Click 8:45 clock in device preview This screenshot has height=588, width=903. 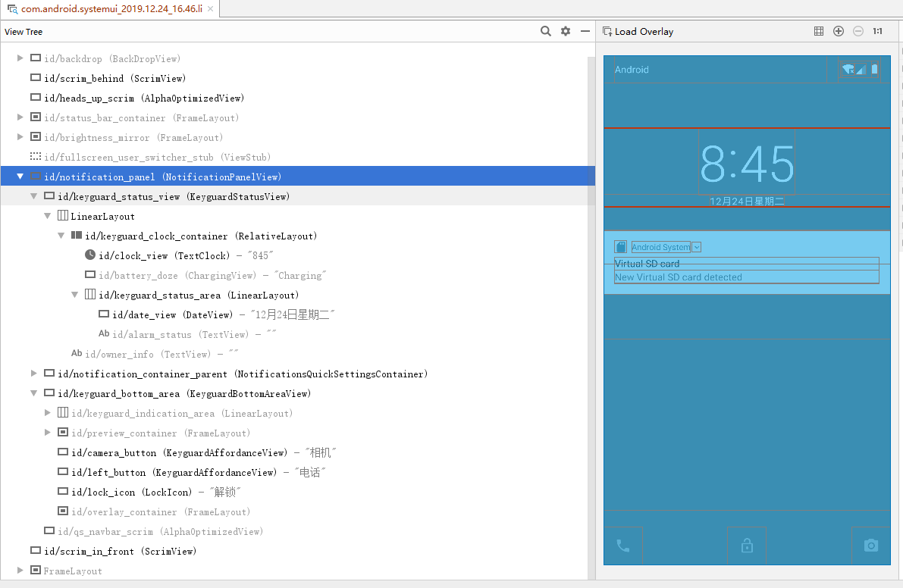point(747,164)
